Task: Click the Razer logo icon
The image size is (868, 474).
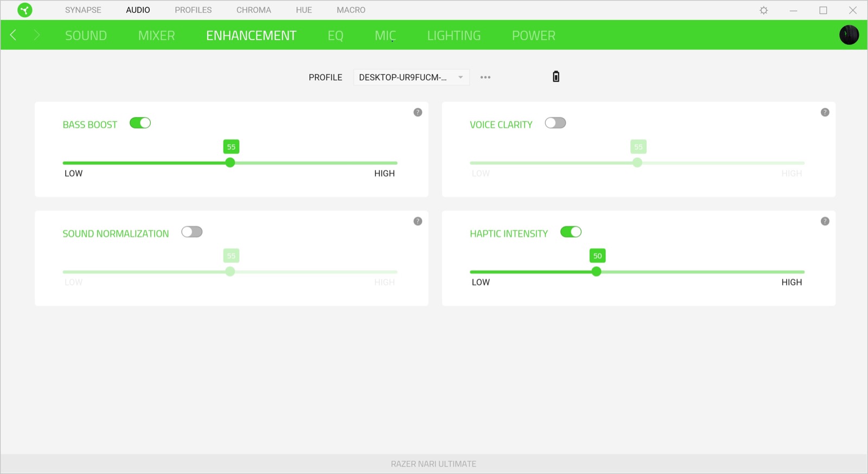Action: point(25,10)
